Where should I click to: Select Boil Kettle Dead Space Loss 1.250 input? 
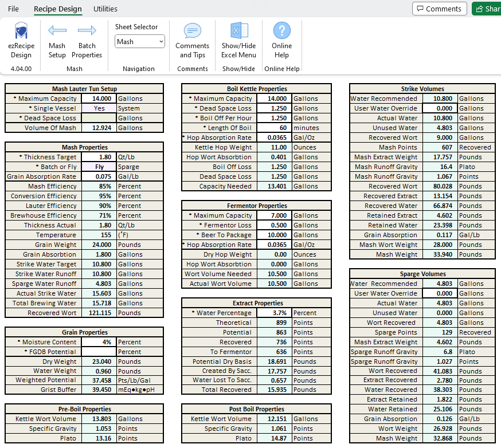275,108
